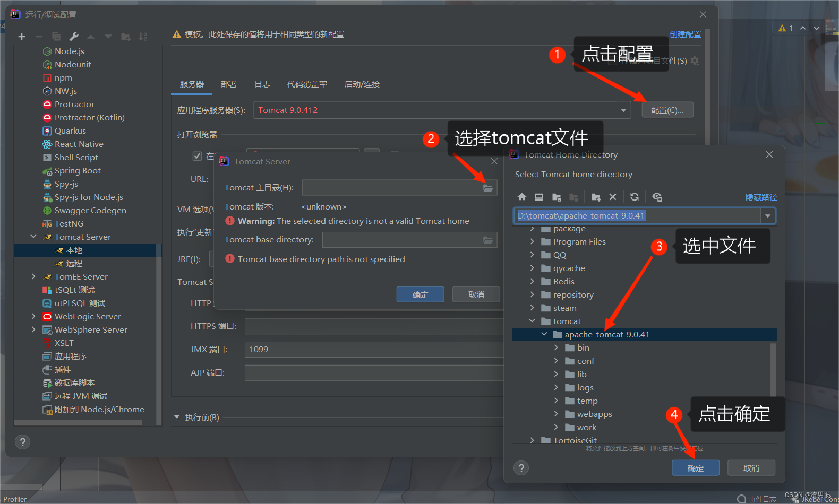Click the move configuration down arrow
Image resolution: width=839 pixels, height=504 pixels.
pos(108,37)
